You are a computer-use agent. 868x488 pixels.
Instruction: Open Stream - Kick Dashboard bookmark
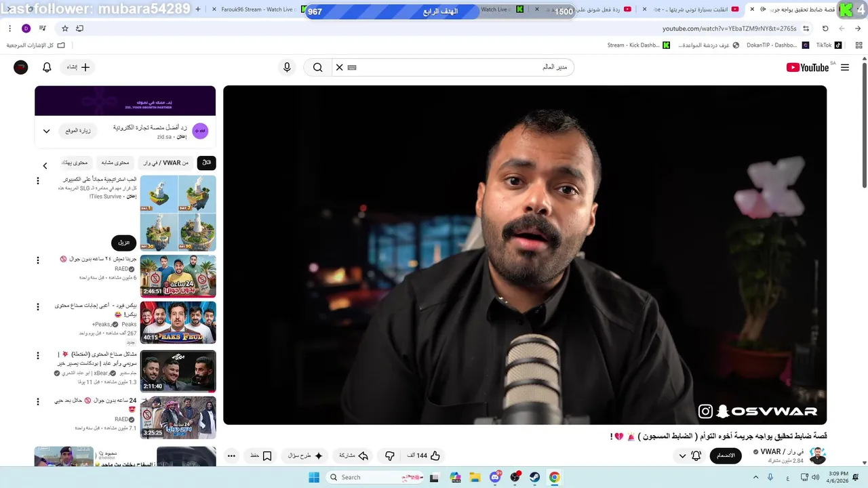pyautogui.click(x=638, y=45)
